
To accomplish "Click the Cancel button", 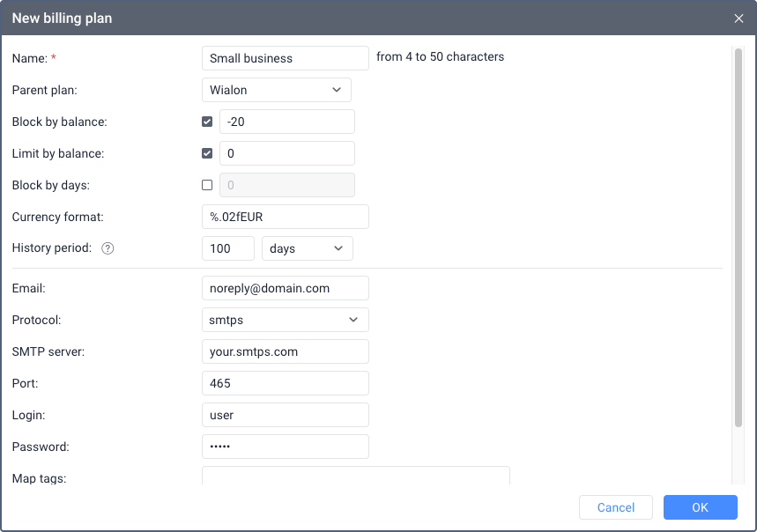I will 615,507.
